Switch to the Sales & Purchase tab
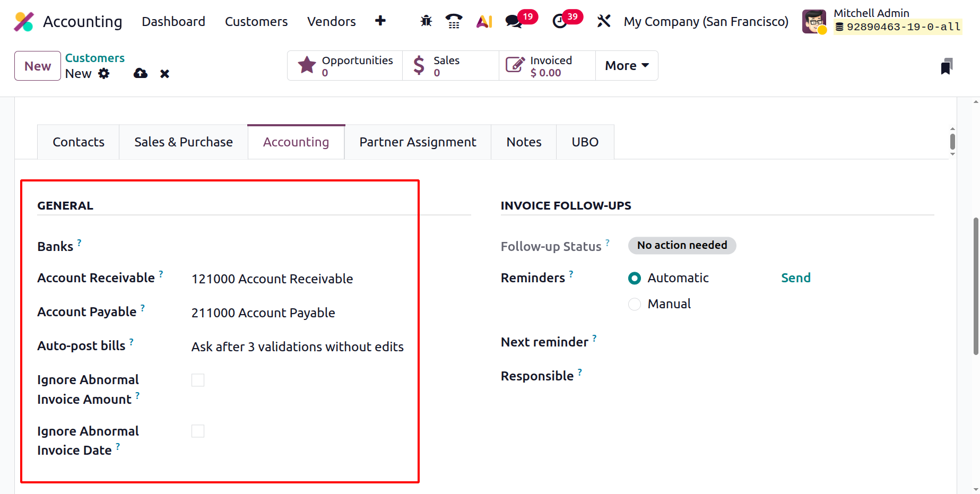This screenshot has height=494, width=980. pyautogui.click(x=184, y=142)
